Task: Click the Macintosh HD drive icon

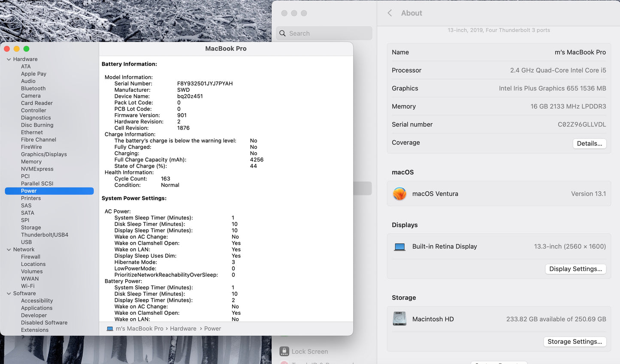Action: coord(399,319)
